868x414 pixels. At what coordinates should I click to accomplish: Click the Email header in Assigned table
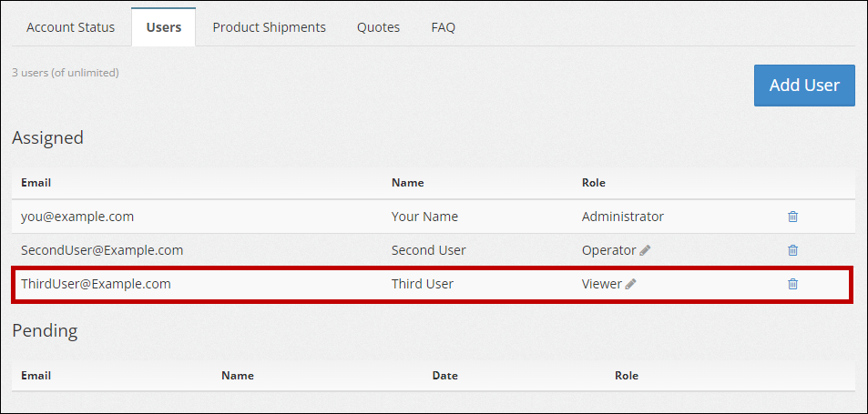(x=36, y=183)
